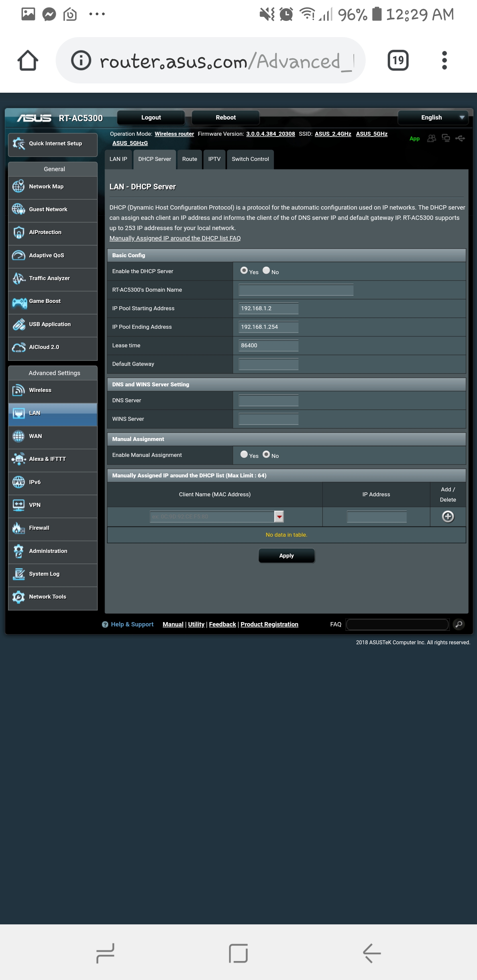The image size is (477, 980).
Task: Focus the DNS Server field
Action: click(268, 401)
